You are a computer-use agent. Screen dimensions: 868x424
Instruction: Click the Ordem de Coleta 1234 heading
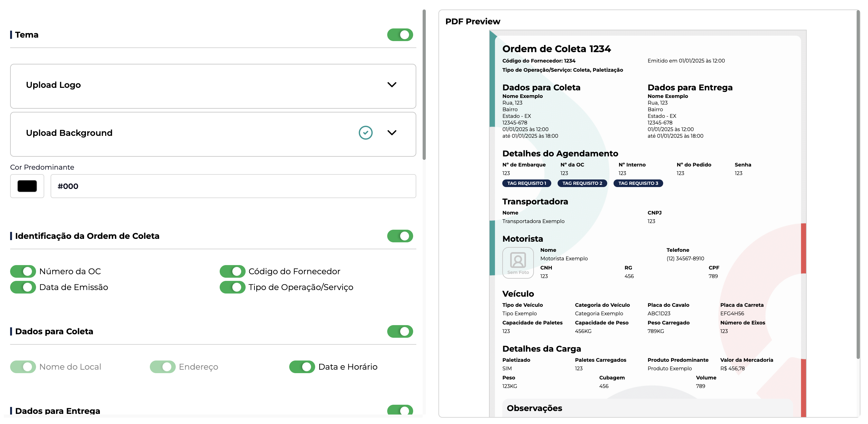[x=556, y=49]
